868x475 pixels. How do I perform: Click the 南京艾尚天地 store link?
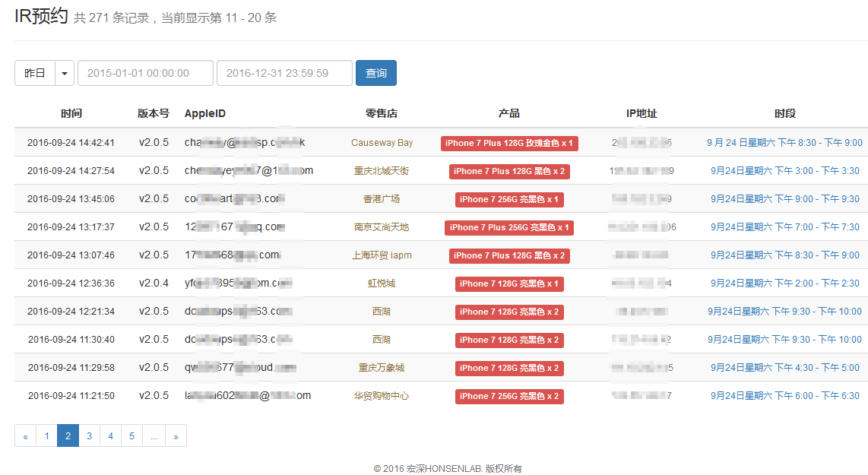[382, 227]
